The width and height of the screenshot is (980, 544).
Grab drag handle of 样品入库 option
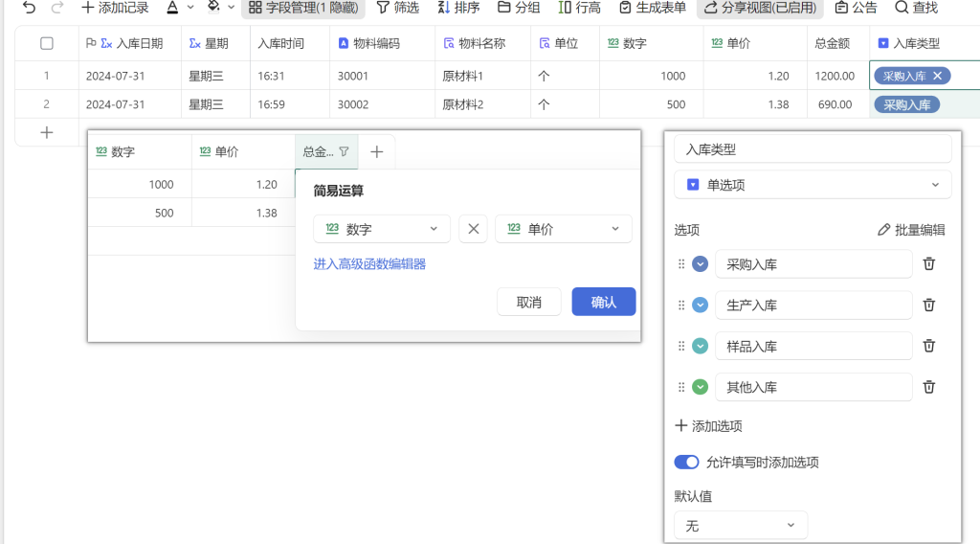coord(681,346)
